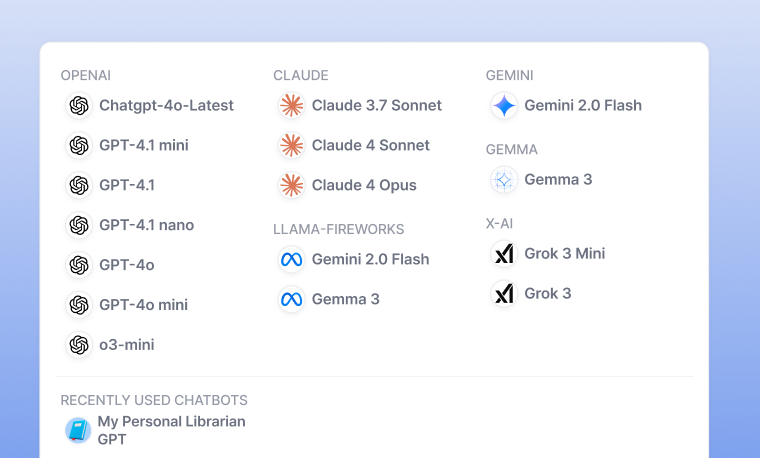Screen dimensions: 760x458
Task: Click the RECENTLY USED CHATBOTS heading
Action: pyautogui.click(x=154, y=400)
